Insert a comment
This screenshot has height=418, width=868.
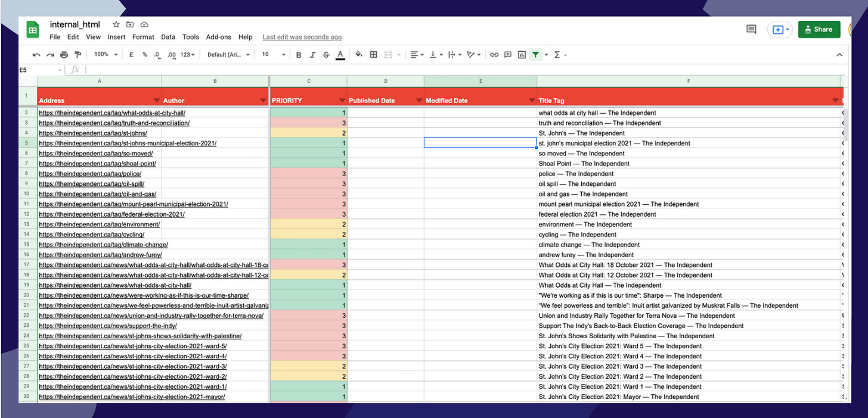(508, 55)
